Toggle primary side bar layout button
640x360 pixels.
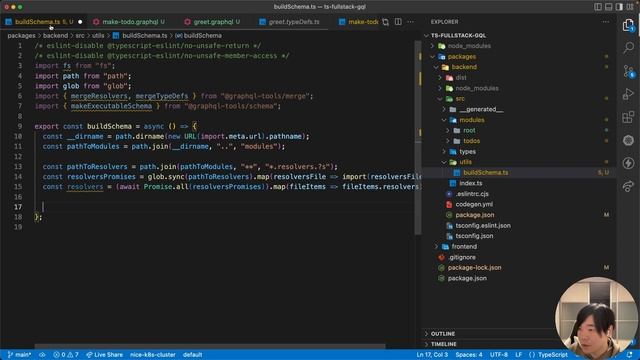598,7
